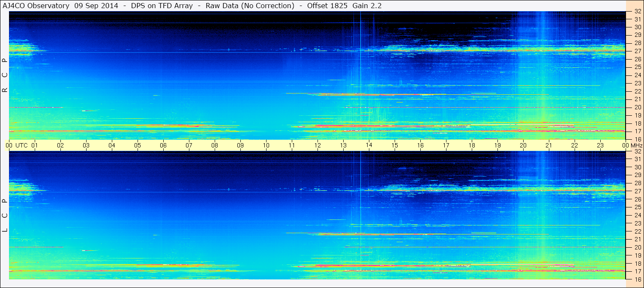The image size is (644, 288).
Task: Select the 22 hour mark on time axis
Action: click(575, 145)
